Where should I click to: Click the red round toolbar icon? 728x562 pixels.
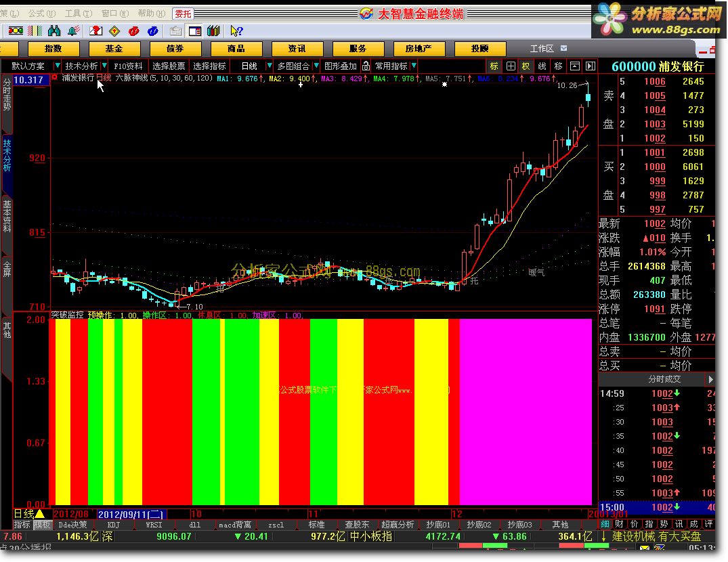(x=133, y=31)
